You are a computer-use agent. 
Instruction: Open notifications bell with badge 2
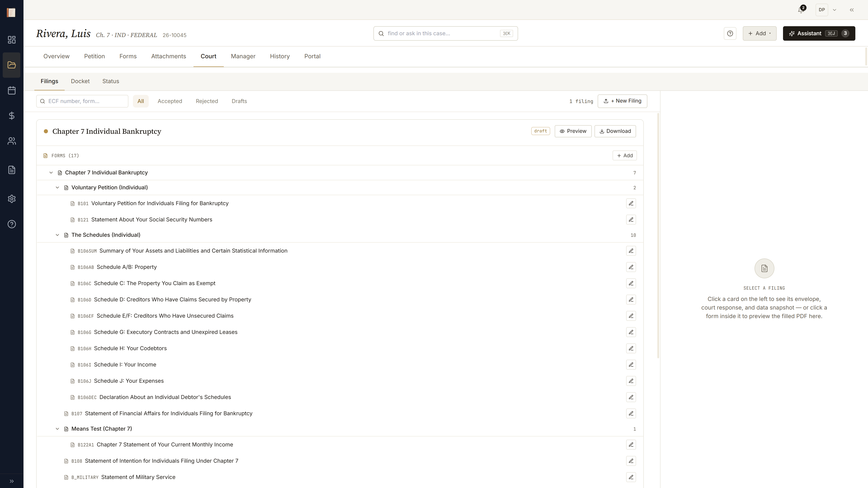click(802, 9)
